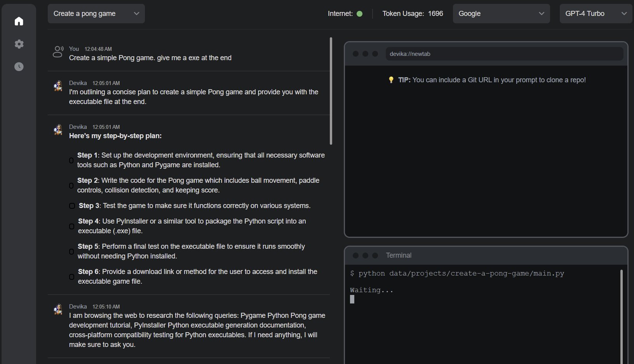Click Devika avatar beside 'I'm outlining a concise plan'
The image size is (634, 364).
(x=58, y=86)
